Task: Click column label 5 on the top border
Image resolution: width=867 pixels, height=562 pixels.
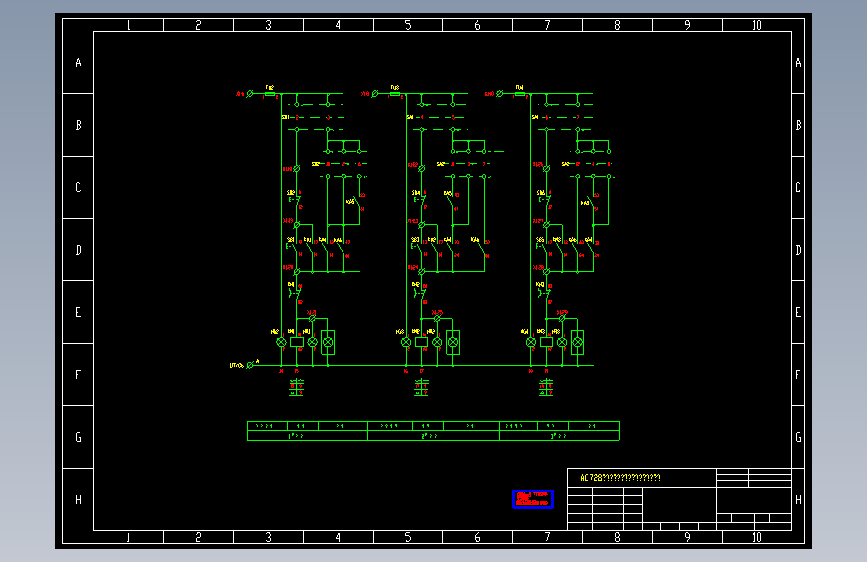Action: 408,25
